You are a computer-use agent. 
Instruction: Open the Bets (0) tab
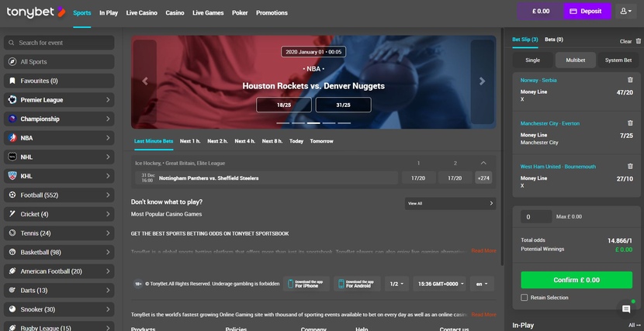[x=554, y=40]
